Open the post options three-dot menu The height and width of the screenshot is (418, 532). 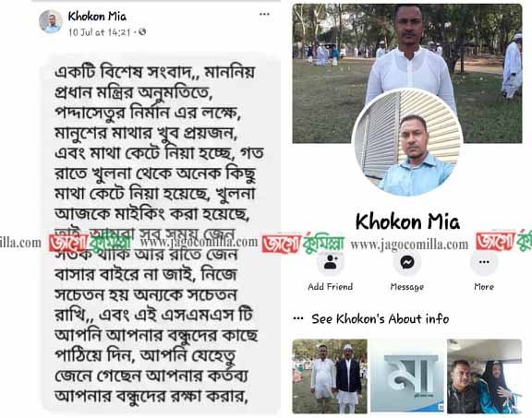click(264, 14)
